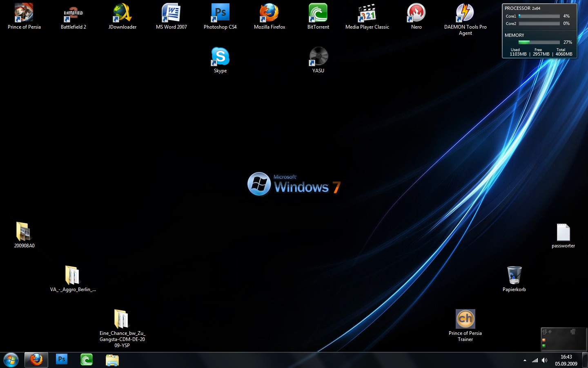The image size is (588, 368).
Task: Click the Used 1103MB memory value
Action: 518,52
